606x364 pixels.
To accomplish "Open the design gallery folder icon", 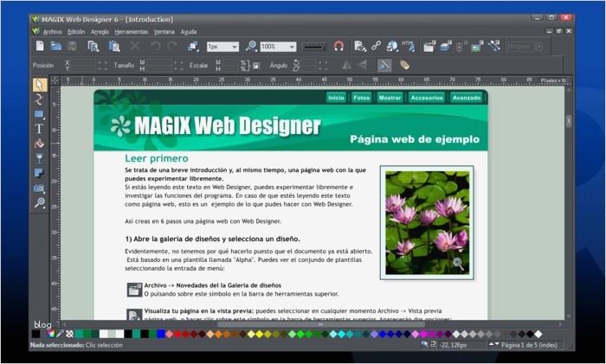I will 429,47.
